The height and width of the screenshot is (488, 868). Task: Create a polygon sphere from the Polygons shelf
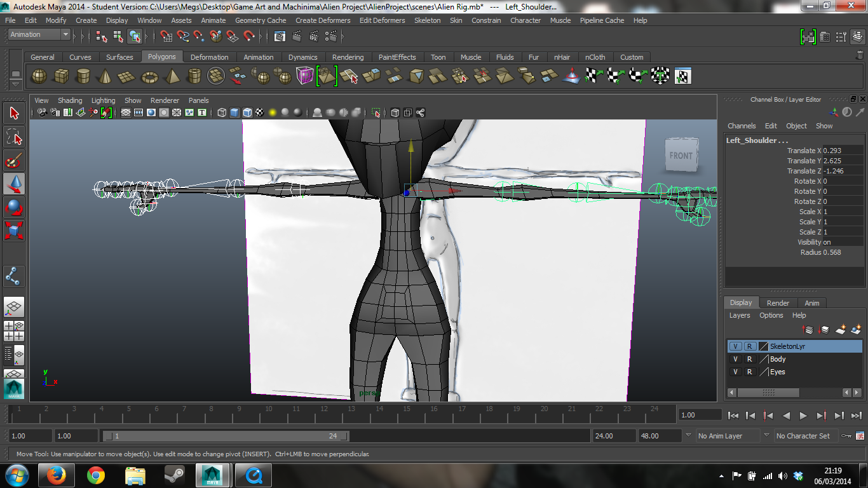39,76
